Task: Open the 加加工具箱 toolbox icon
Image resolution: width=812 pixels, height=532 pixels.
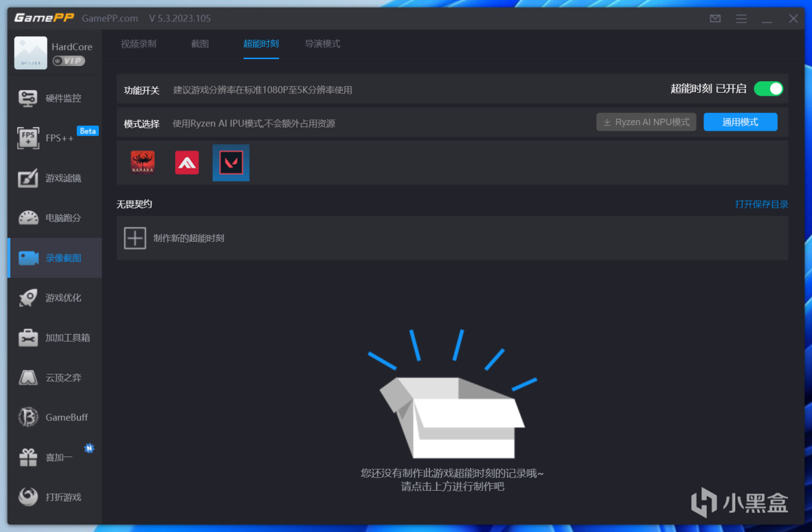Action: 28,338
